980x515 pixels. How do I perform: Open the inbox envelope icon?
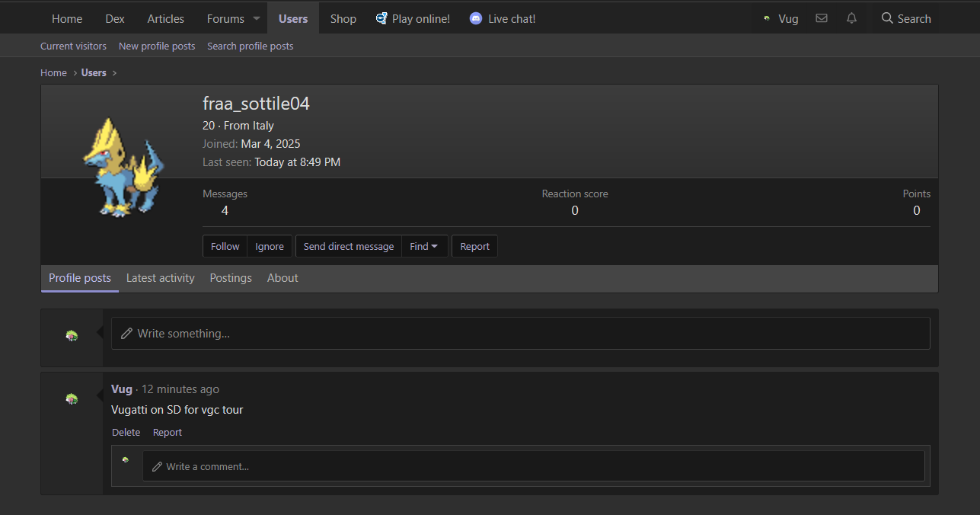821,18
